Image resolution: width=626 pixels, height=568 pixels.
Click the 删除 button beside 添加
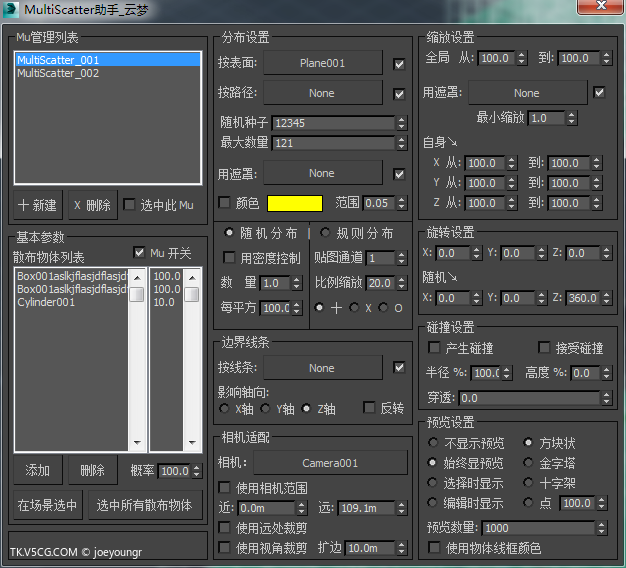coord(93,470)
